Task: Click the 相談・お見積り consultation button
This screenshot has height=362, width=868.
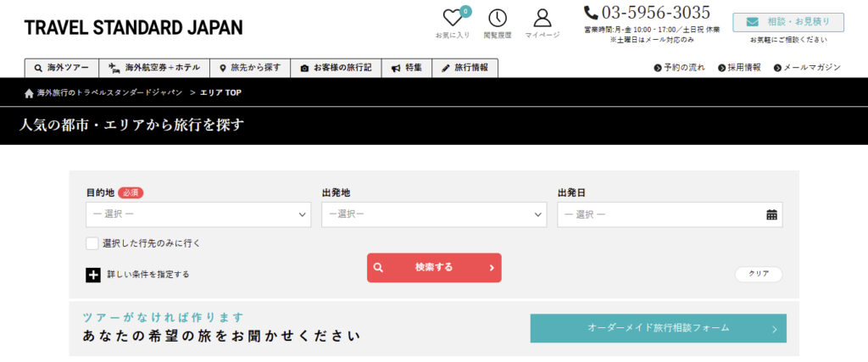Action: [x=787, y=22]
